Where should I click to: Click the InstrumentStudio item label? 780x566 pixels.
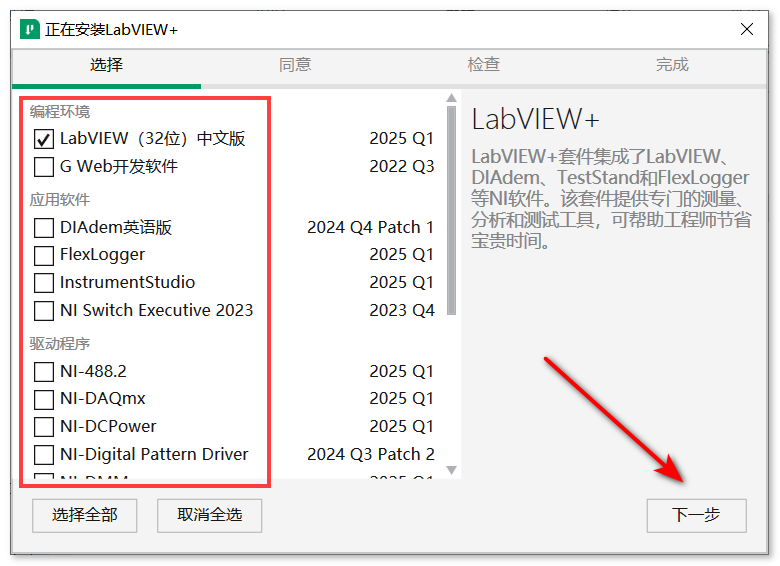point(127,283)
